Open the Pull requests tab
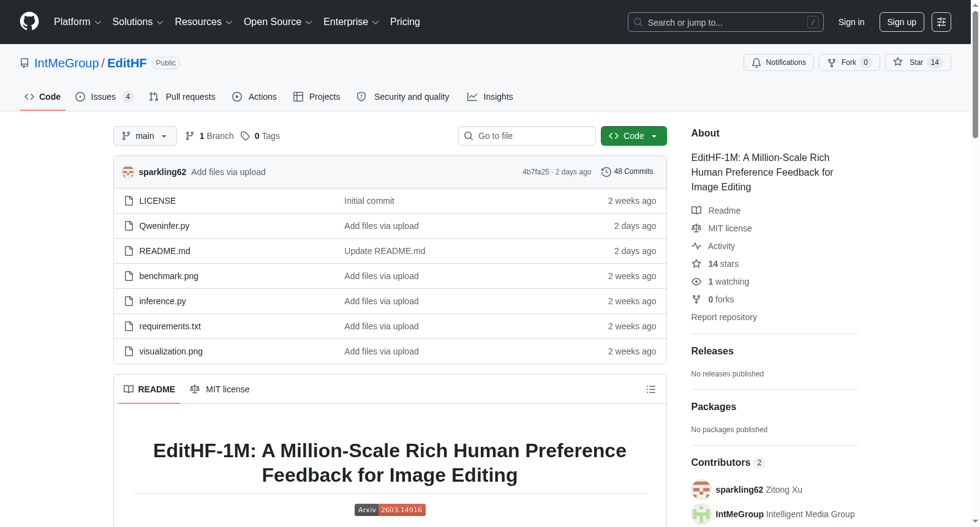This screenshot has height=527, width=980. coord(183,97)
